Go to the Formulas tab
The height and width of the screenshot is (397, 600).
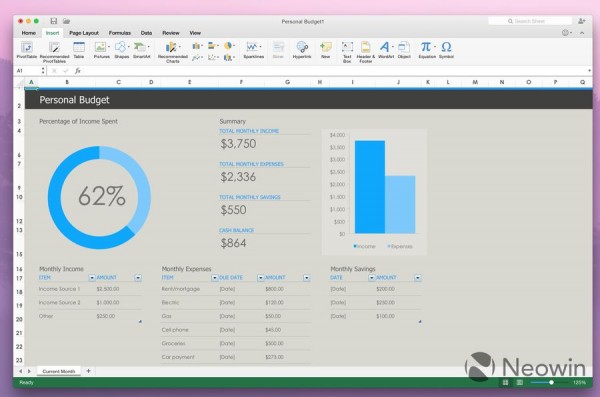pos(120,33)
